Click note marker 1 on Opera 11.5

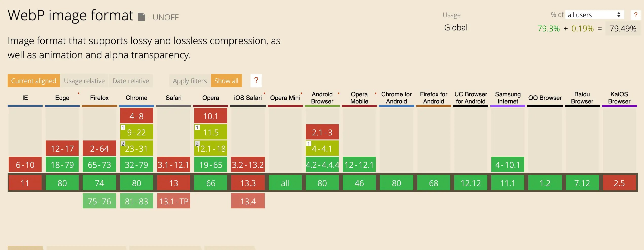pyautogui.click(x=197, y=127)
